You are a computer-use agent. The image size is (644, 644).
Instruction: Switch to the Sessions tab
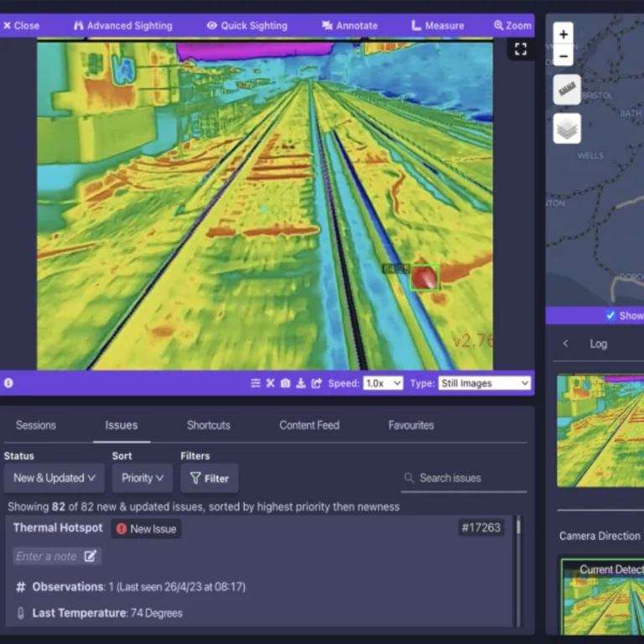pos(36,425)
